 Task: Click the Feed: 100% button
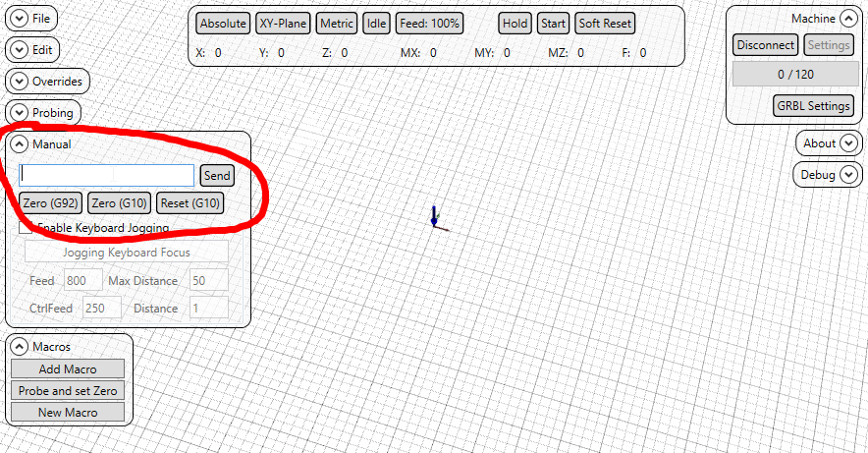(x=429, y=24)
